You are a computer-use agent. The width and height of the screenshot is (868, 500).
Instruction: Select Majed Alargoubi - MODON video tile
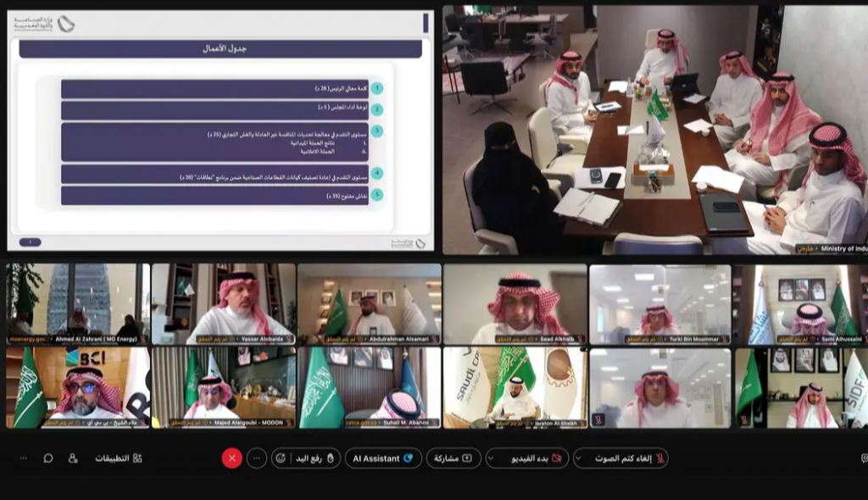coord(224,387)
